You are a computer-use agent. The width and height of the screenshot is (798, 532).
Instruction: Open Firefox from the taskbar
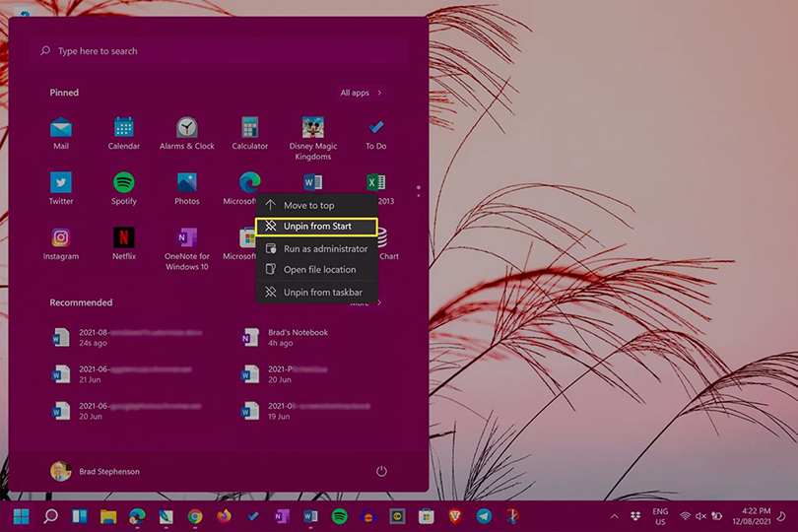[x=224, y=516]
